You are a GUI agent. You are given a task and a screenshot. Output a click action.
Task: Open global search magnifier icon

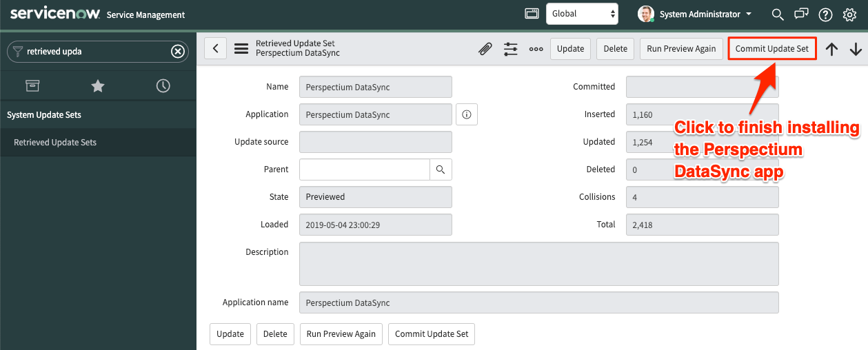coord(778,14)
